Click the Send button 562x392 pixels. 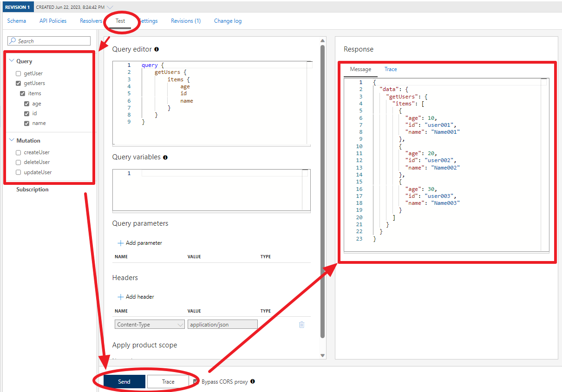click(124, 382)
